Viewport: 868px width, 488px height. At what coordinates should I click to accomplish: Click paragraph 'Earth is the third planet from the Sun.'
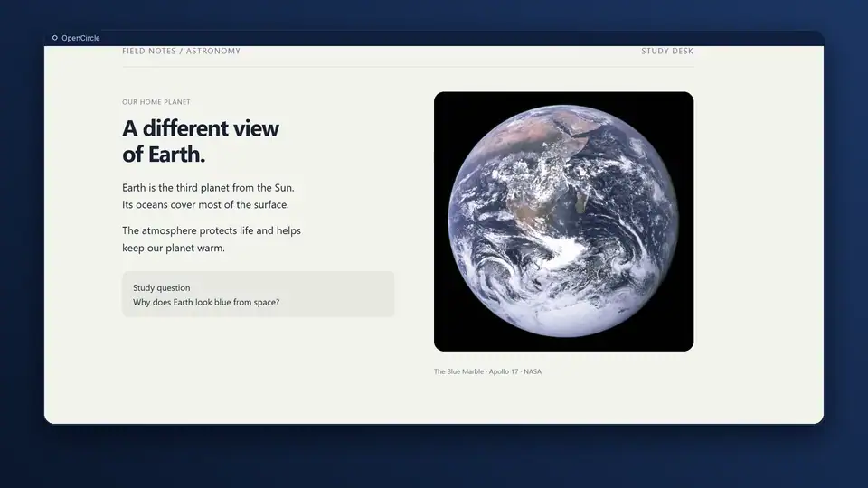pyautogui.click(x=208, y=188)
